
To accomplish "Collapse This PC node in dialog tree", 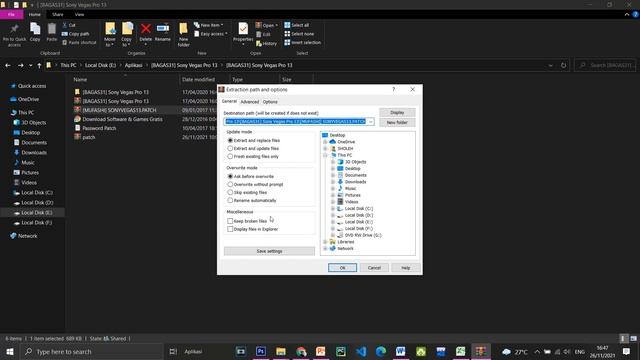I will pyautogui.click(x=325, y=155).
